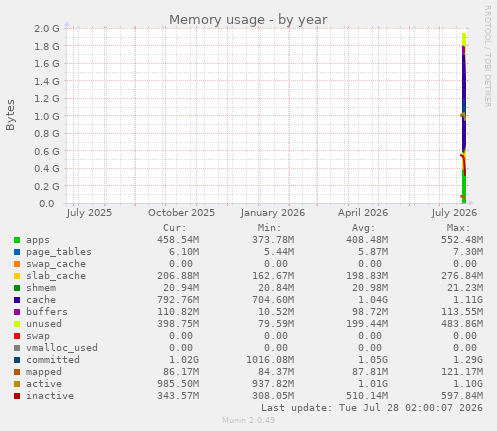Click the 'inactive' legend label
The height and width of the screenshot is (431, 497).
50,396
